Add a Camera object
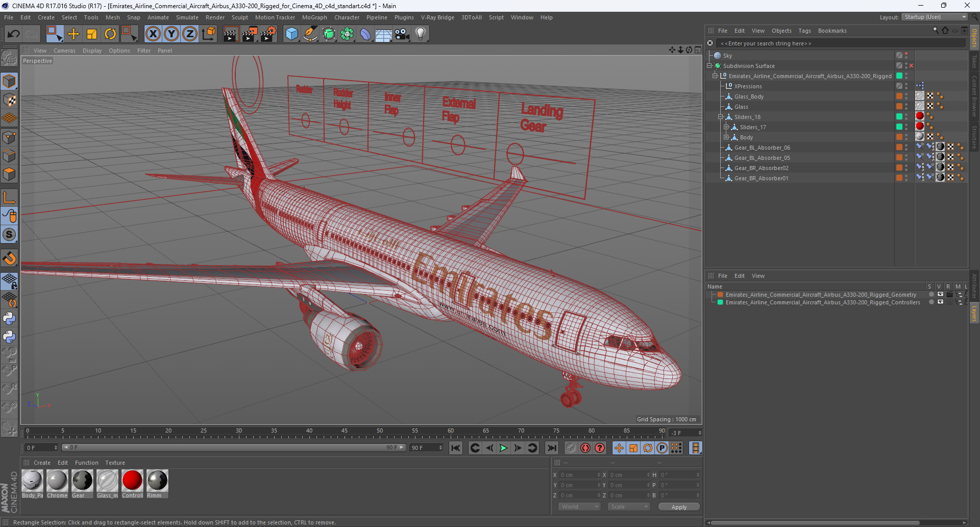The height and width of the screenshot is (527, 980). [402, 34]
